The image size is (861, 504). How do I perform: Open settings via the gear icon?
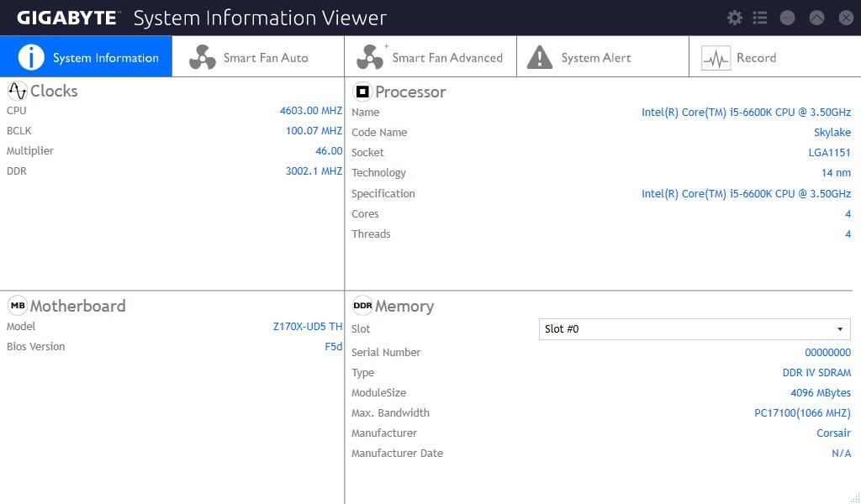pyautogui.click(x=734, y=18)
